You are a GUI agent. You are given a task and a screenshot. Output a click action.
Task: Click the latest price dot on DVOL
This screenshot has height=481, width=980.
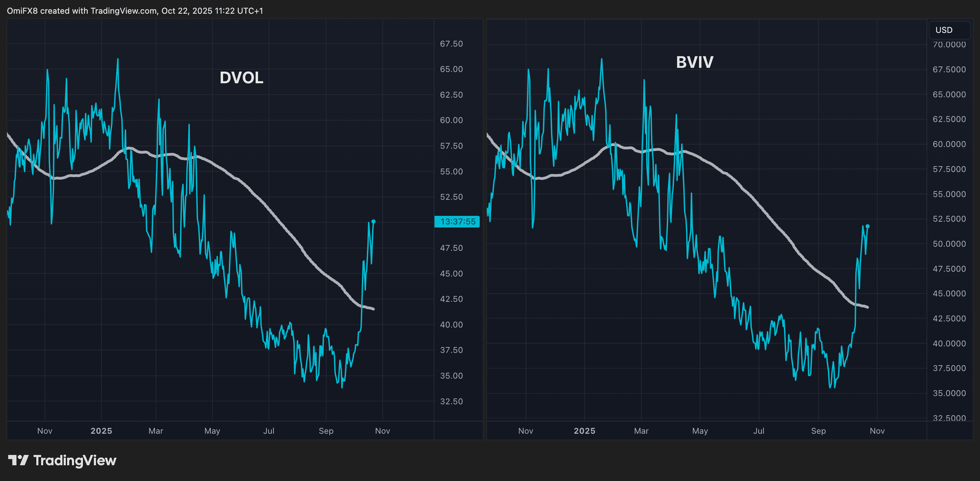pos(373,221)
